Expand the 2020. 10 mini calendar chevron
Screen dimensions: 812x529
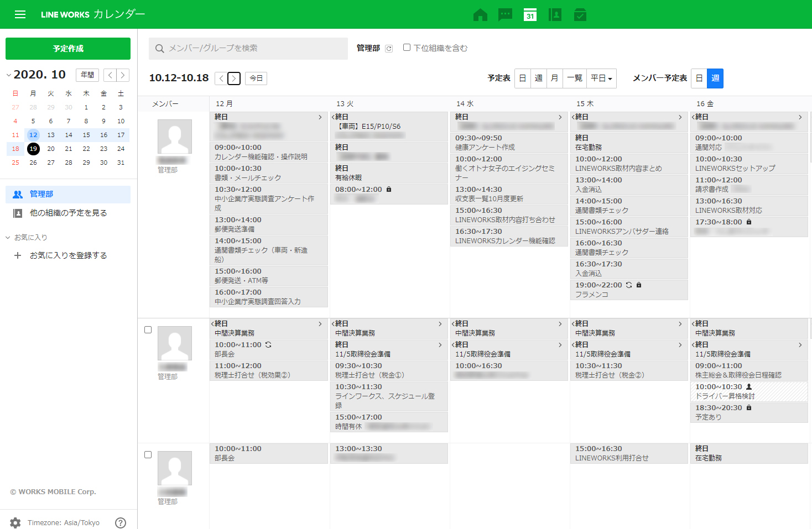(9, 75)
